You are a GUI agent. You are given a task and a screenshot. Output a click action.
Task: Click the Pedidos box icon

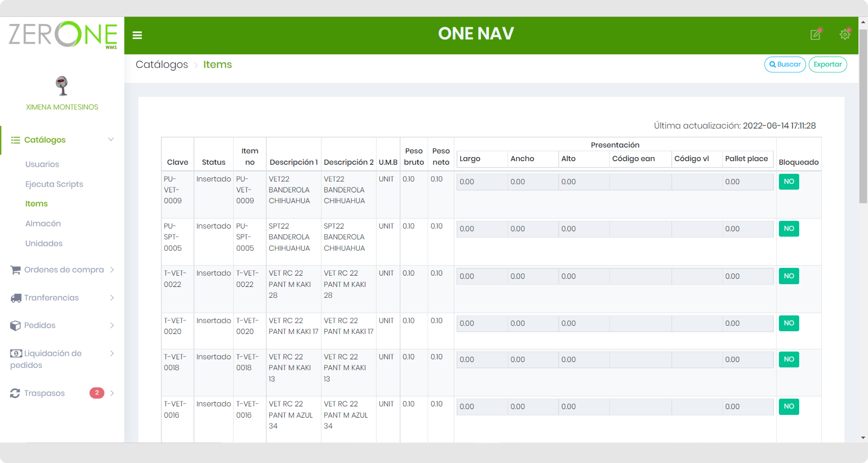coord(15,325)
